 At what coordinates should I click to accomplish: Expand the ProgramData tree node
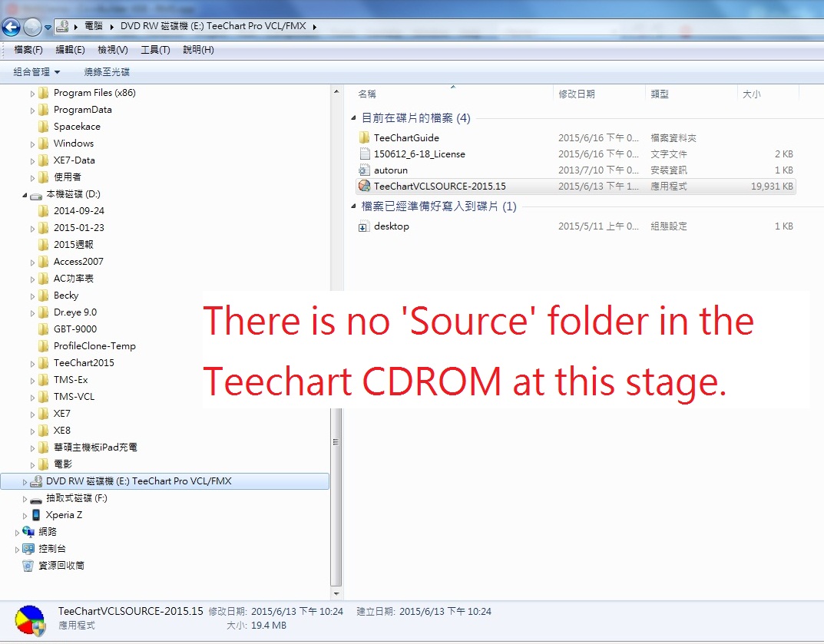tap(32, 111)
